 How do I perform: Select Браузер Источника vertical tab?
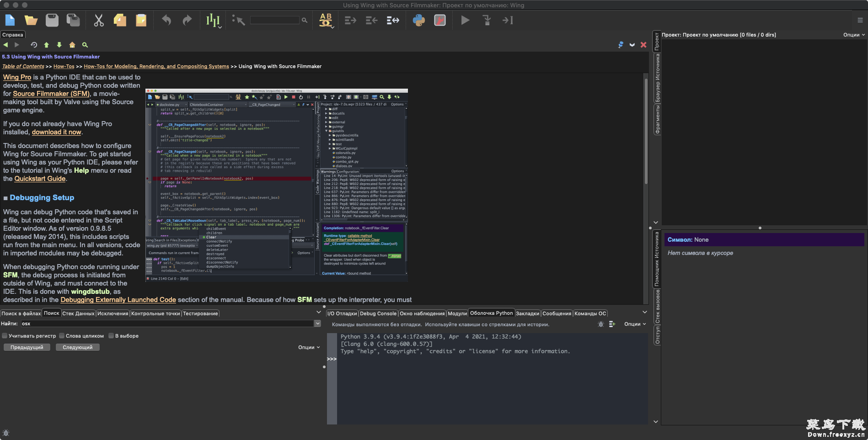click(657, 78)
